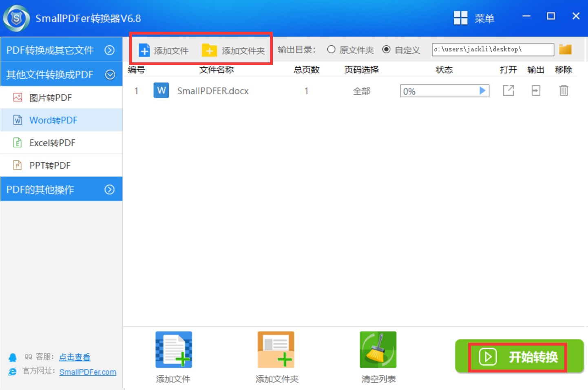Collapse 其他文件转换成PDF section
The width and height of the screenshot is (588, 390).
pos(61,74)
